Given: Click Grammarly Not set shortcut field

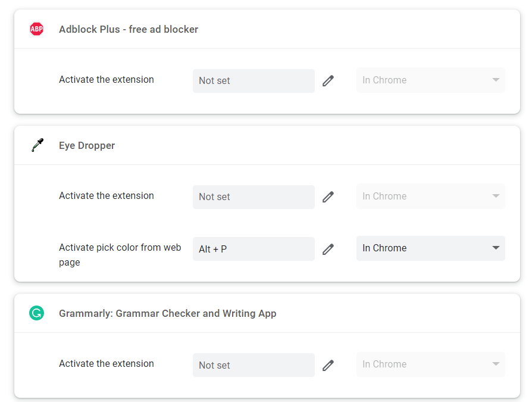Looking at the screenshot, I should click(254, 365).
